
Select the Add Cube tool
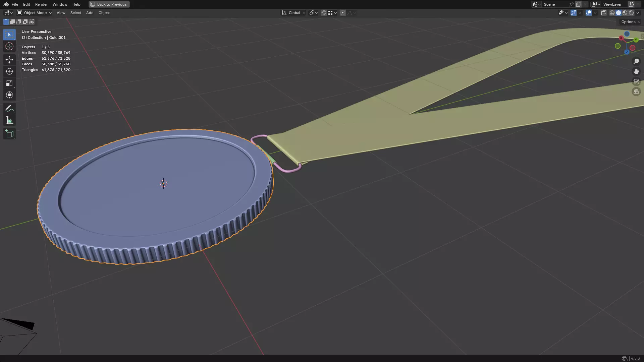9,134
